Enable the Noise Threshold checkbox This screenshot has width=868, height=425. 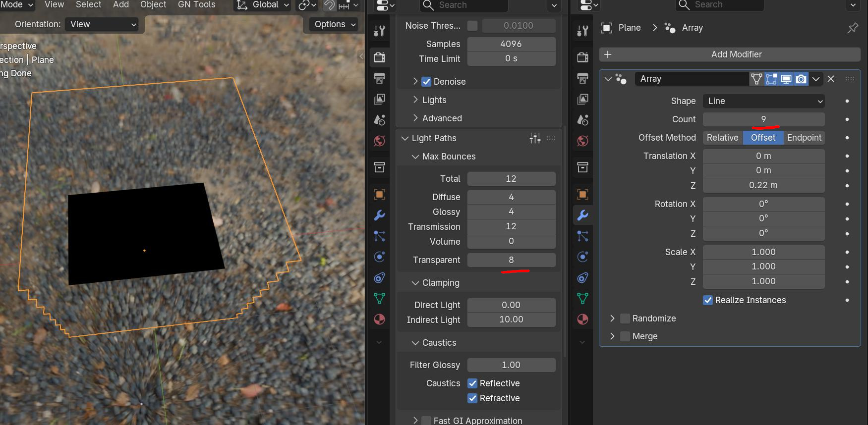coord(472,26)
